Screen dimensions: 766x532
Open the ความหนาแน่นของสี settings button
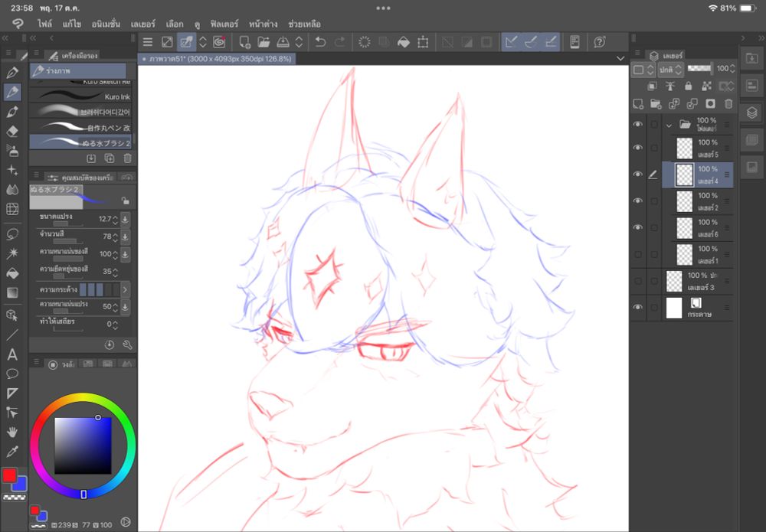tap(125, 254)
